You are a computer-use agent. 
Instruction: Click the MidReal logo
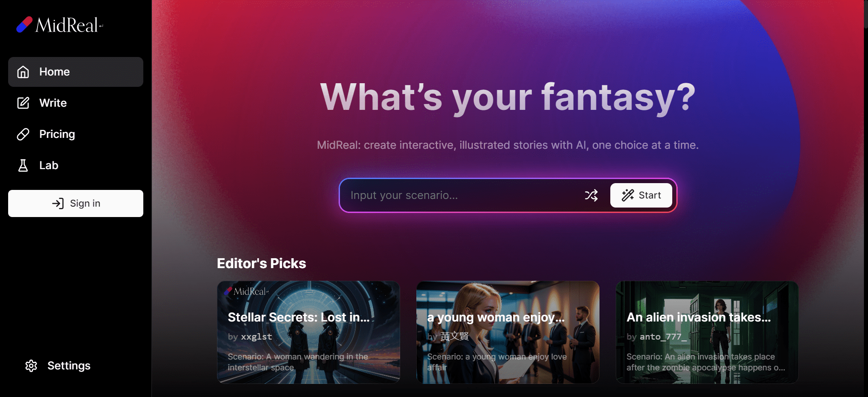60,25
